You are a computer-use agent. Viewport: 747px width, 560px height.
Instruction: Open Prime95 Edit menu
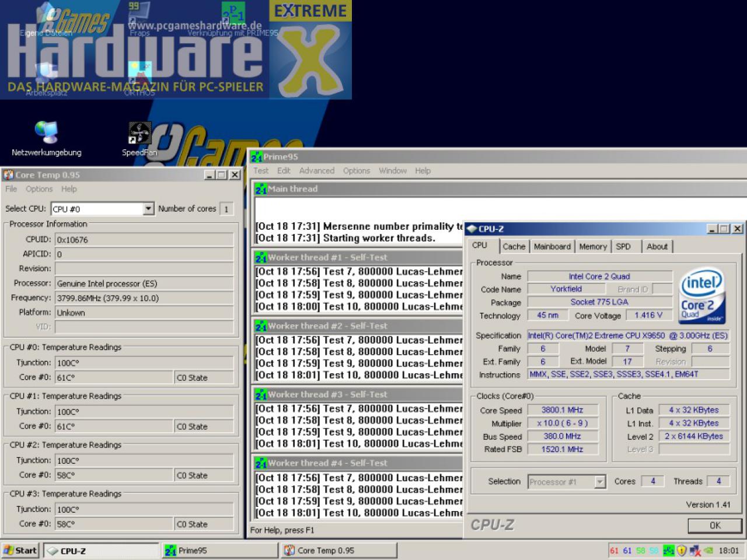(284, 171)
